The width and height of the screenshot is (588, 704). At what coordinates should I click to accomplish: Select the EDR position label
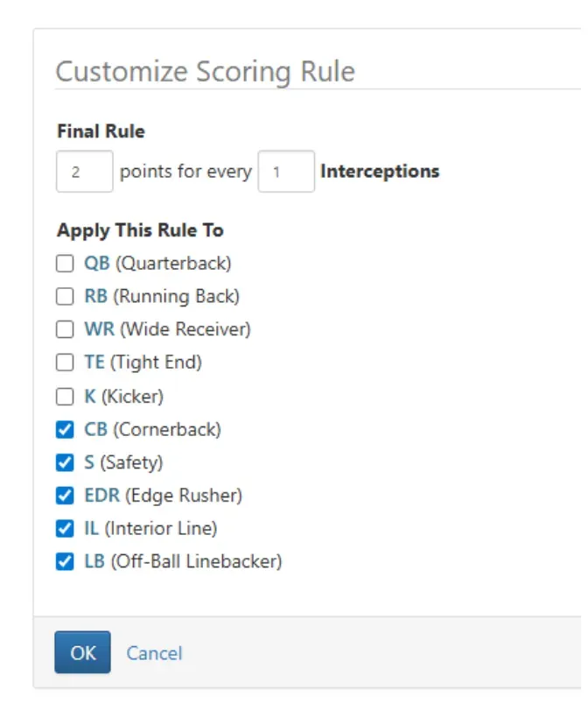point(101,496)
